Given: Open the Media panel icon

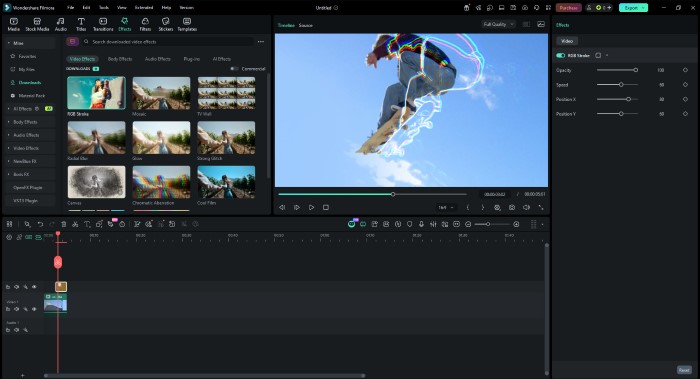Looking at the screenshot, I should [14, 24].
